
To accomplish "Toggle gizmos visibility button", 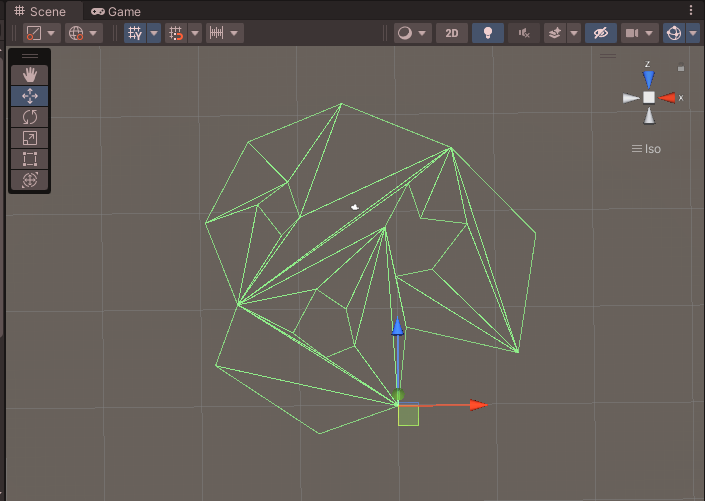I will click(674, 33).
